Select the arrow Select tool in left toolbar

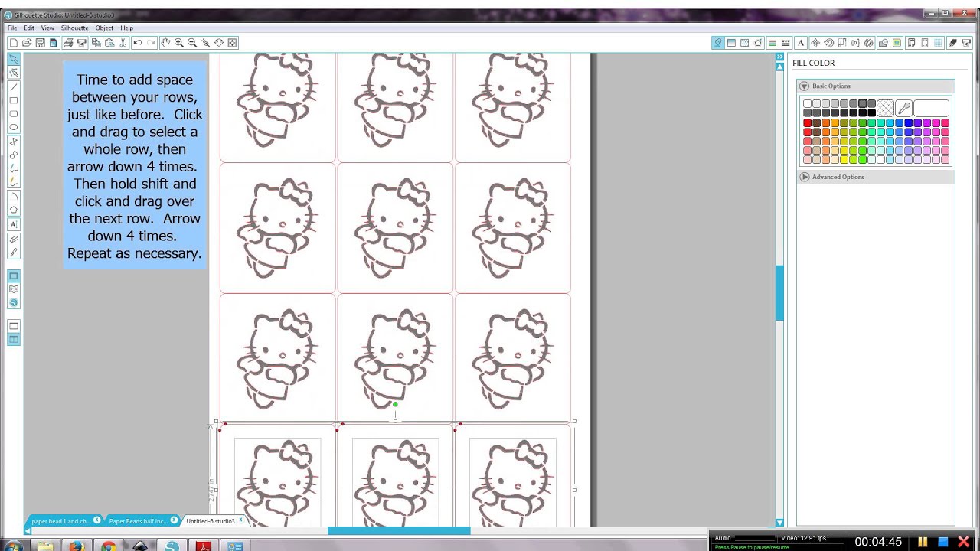tap(14, 59)
